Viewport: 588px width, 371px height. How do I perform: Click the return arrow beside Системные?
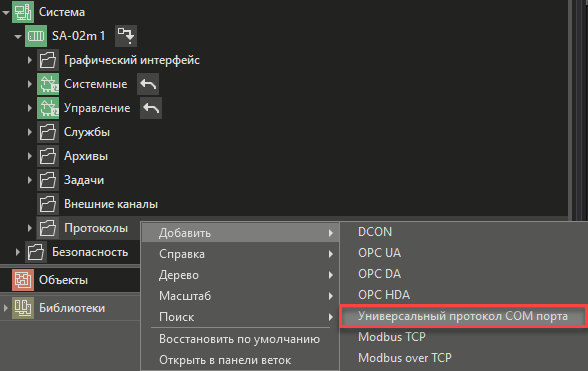pos(148,84)
